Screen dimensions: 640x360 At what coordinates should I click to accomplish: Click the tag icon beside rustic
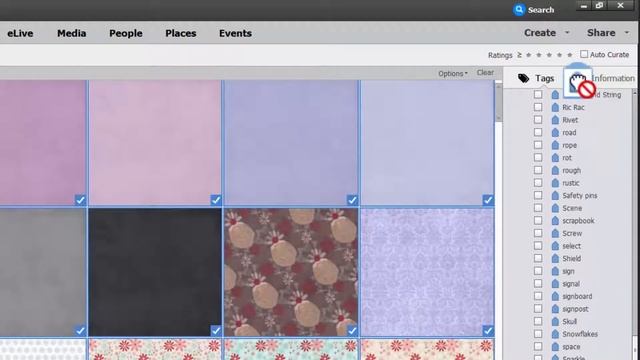pos(555,183)
